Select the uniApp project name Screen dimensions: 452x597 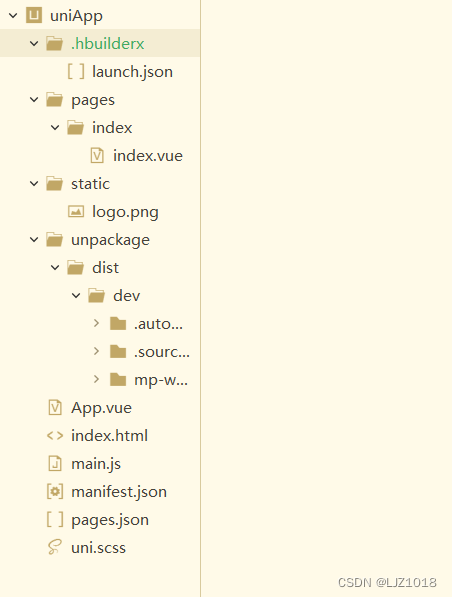[x=76, y=16]
